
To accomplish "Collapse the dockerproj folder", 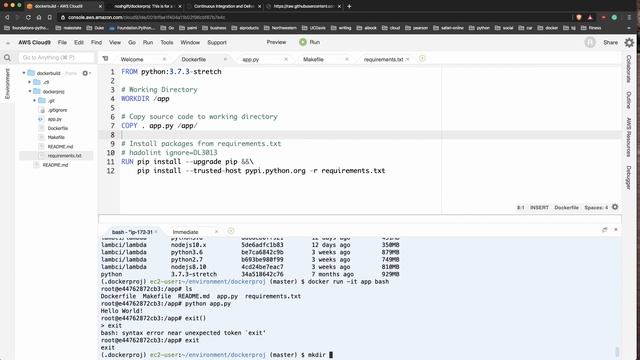I will (29, 91).
